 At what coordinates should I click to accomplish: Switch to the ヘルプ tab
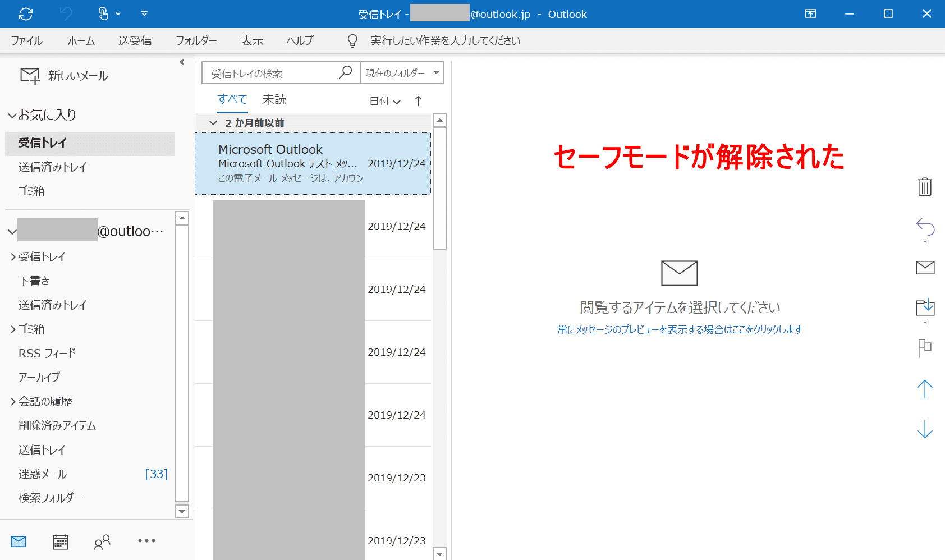300,41
